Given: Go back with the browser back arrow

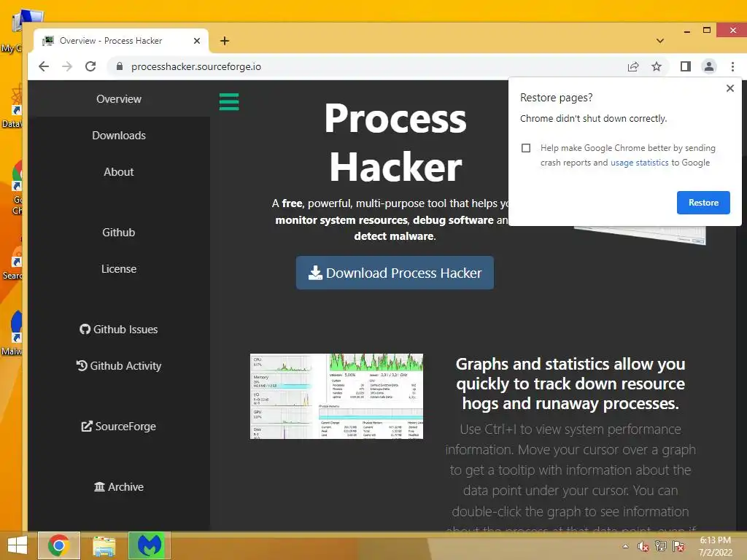Looking at the screenshot, I should click(x=44, y=66).
